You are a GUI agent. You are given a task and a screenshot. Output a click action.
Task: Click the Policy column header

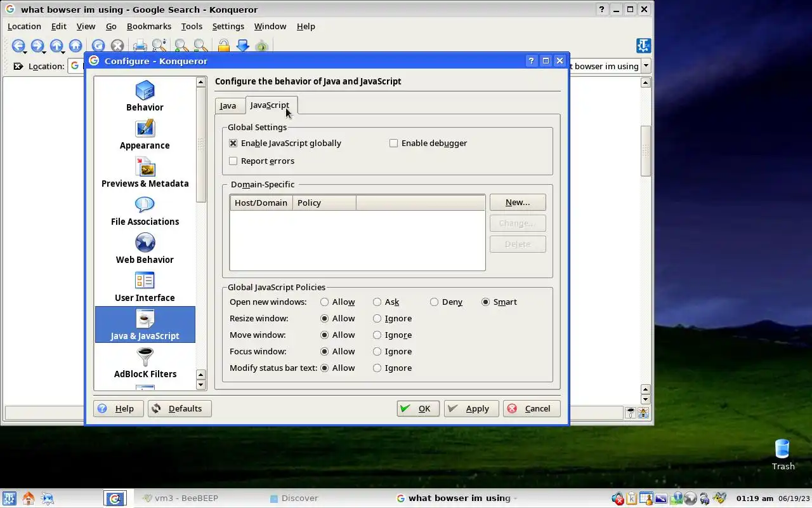coord(324,203)
